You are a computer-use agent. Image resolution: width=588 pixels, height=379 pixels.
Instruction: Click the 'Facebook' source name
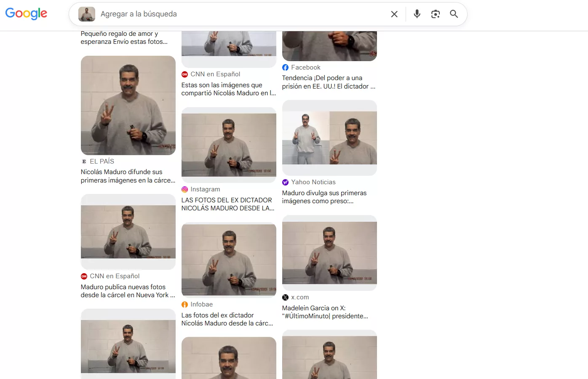[306, 67]
